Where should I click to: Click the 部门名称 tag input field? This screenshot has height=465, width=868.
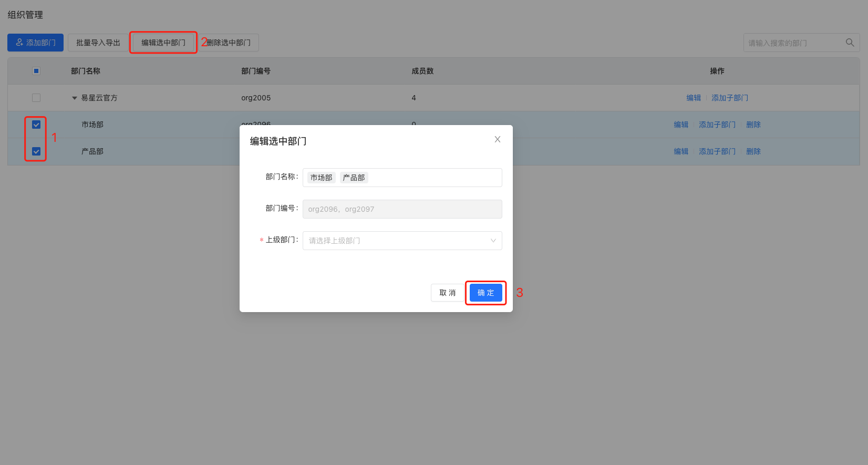pyautogui.click(x=433, y=178)
